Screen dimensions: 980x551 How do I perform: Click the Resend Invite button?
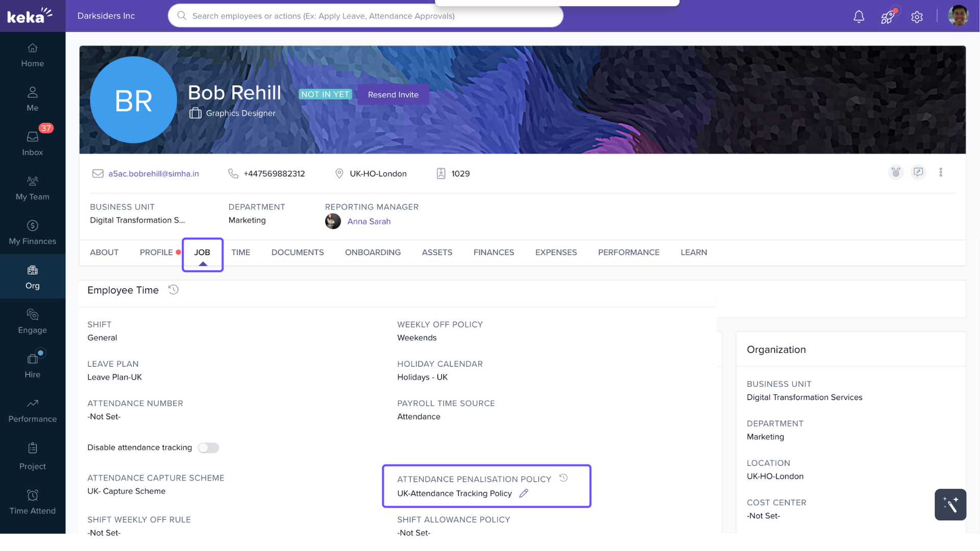point(393,95)
